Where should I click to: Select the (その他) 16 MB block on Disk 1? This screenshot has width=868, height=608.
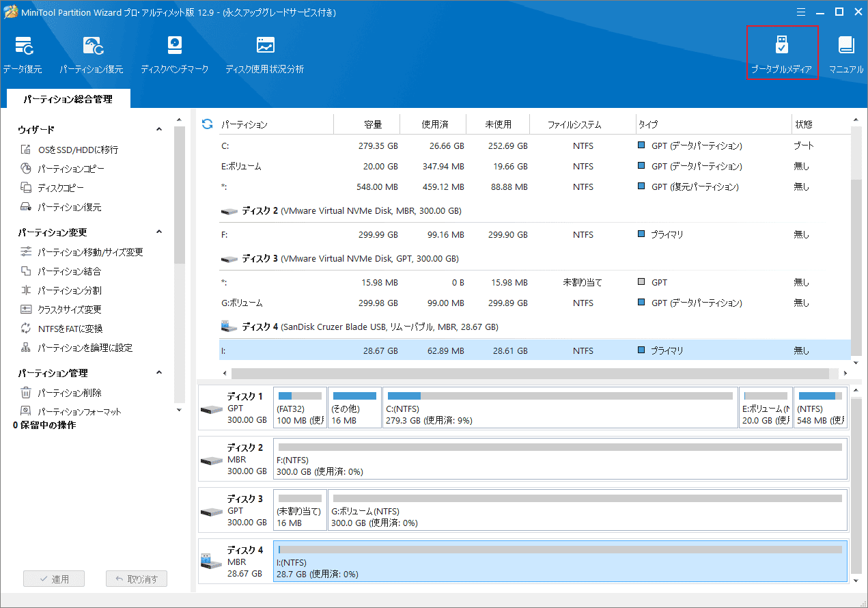point(354,408)
